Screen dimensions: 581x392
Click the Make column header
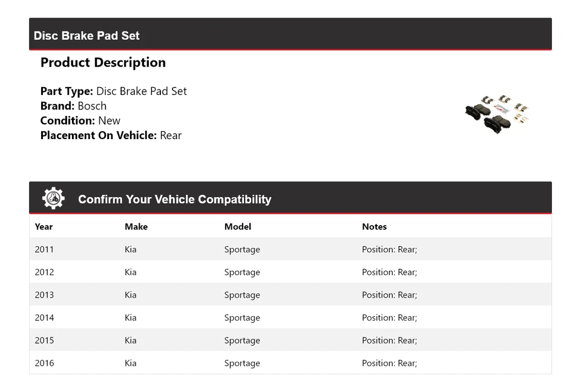pos(136,227)
